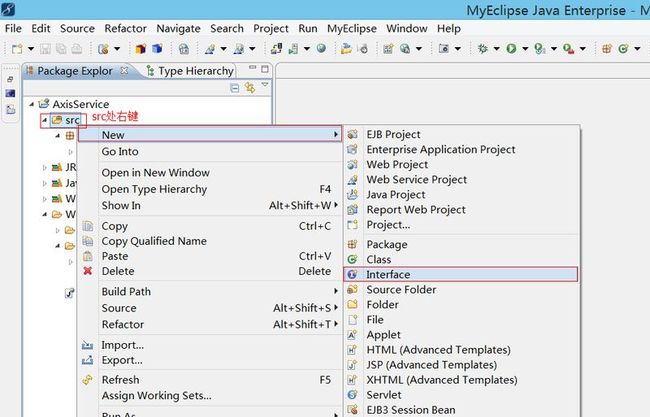The width and height of the screenshot is (650, 417).
Task: Choose Source Folder in the New submenu
Action: point(461,289)
